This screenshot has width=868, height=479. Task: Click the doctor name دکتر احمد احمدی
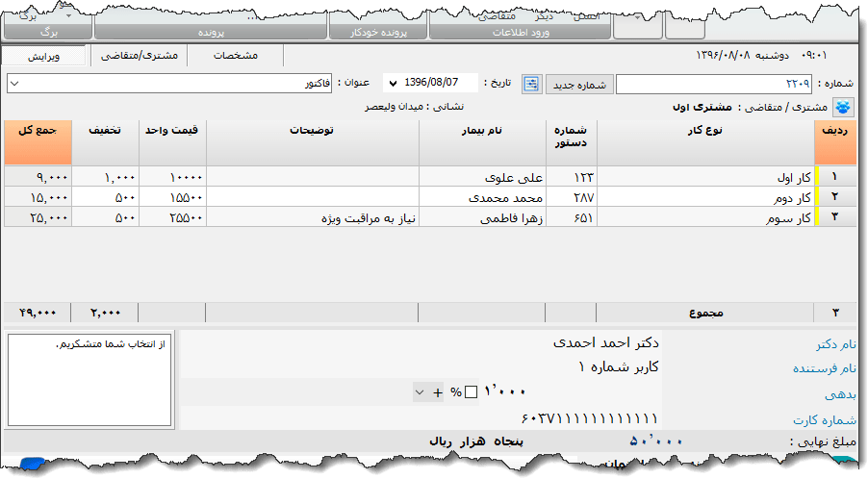[605, 343]
